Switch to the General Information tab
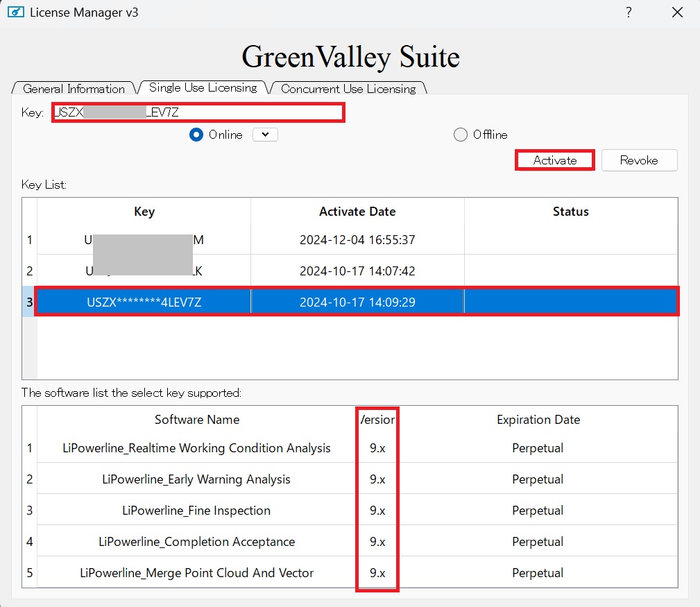Viewport: 700px width, 607px height. tap(74, 89)
